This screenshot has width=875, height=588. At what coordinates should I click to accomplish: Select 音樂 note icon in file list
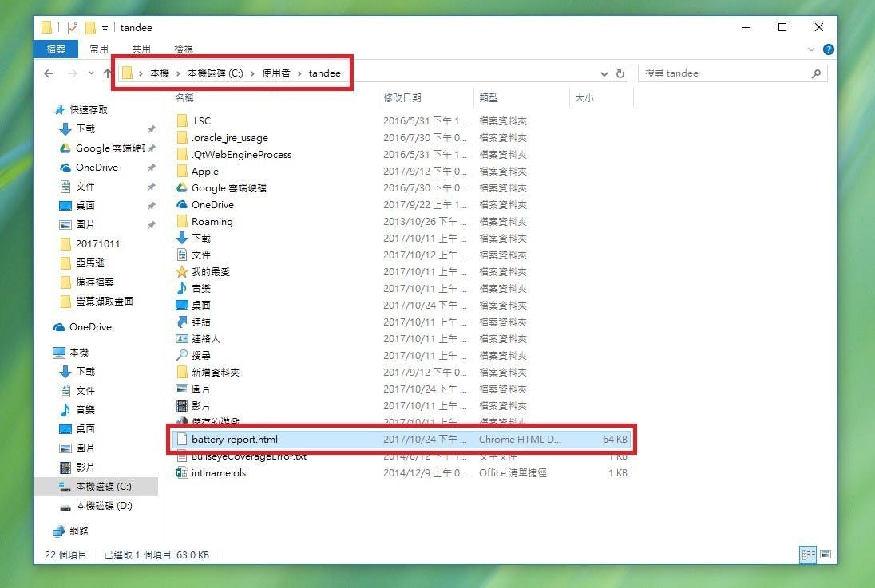click(x=182, y=288)
